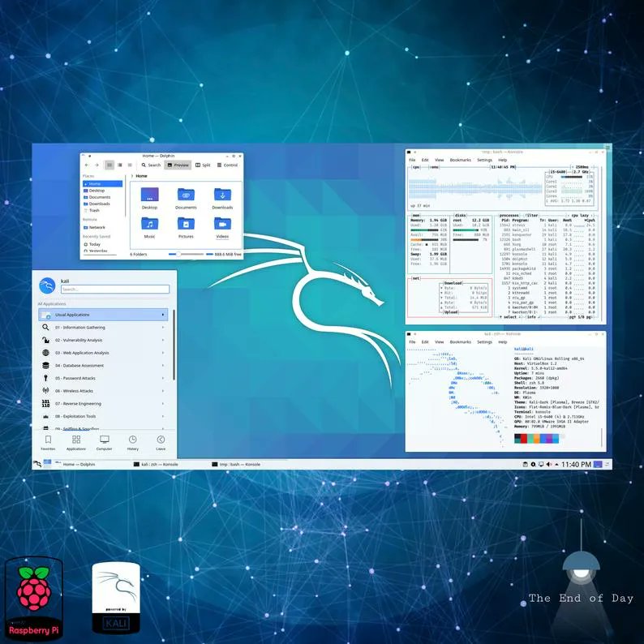The width and height of the screenshot is (644, 644).
Task: Click the red color block in neofetch output
Action: pos(524,438)
